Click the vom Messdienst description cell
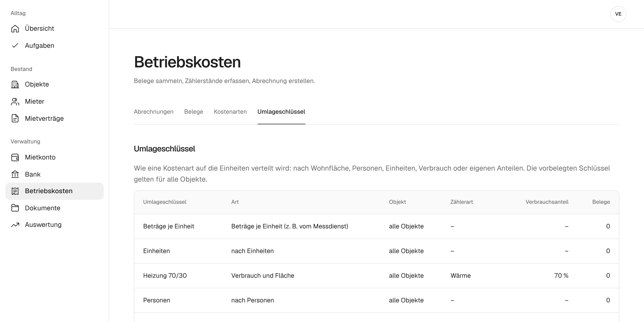 (x=290, y=226)
